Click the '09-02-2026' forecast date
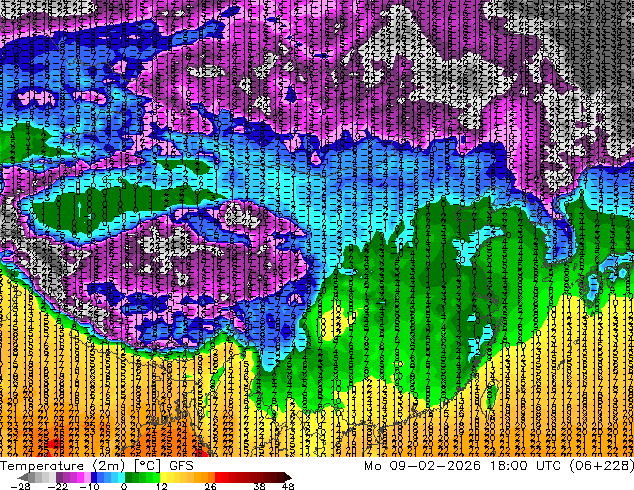Viewport: 634px width, 490px height. pos(435,466)
